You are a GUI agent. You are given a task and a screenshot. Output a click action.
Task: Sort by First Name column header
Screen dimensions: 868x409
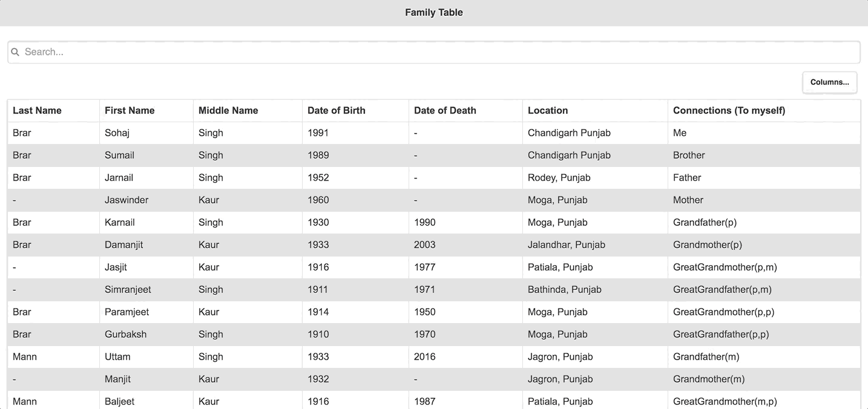[130, 110]
